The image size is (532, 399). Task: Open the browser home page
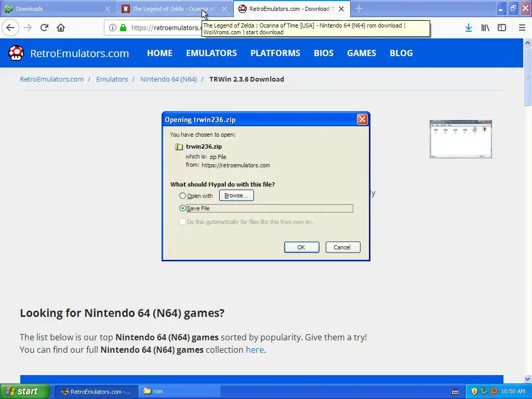(61, 28)
